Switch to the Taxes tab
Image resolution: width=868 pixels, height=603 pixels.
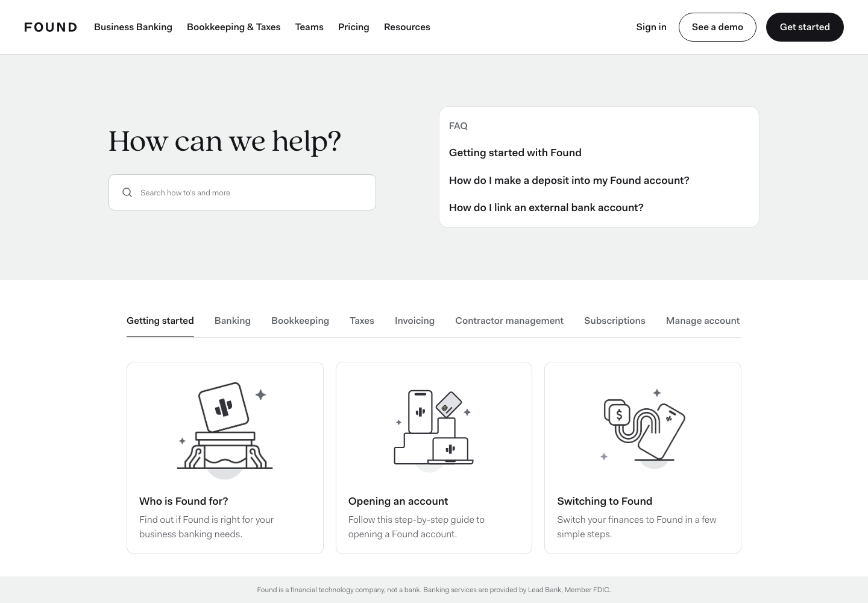tap(362, 321)
